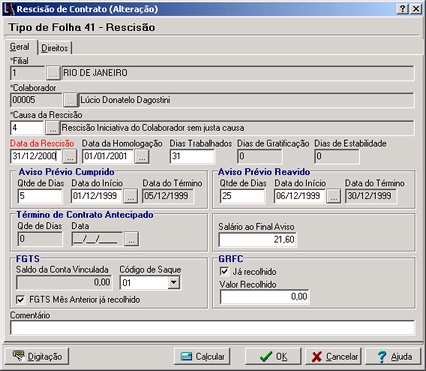The height and width of the screenshot is (371, 426).
Task: Click Aviso Prévio Cumprido end date 05/12/1999
Action: pos(168,196)
